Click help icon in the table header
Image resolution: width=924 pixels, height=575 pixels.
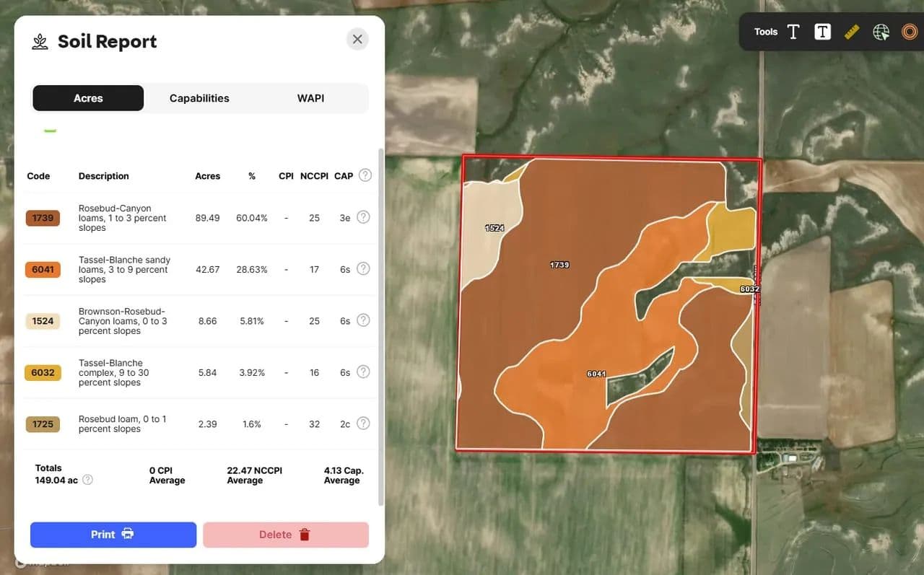[x=365, y=175]
